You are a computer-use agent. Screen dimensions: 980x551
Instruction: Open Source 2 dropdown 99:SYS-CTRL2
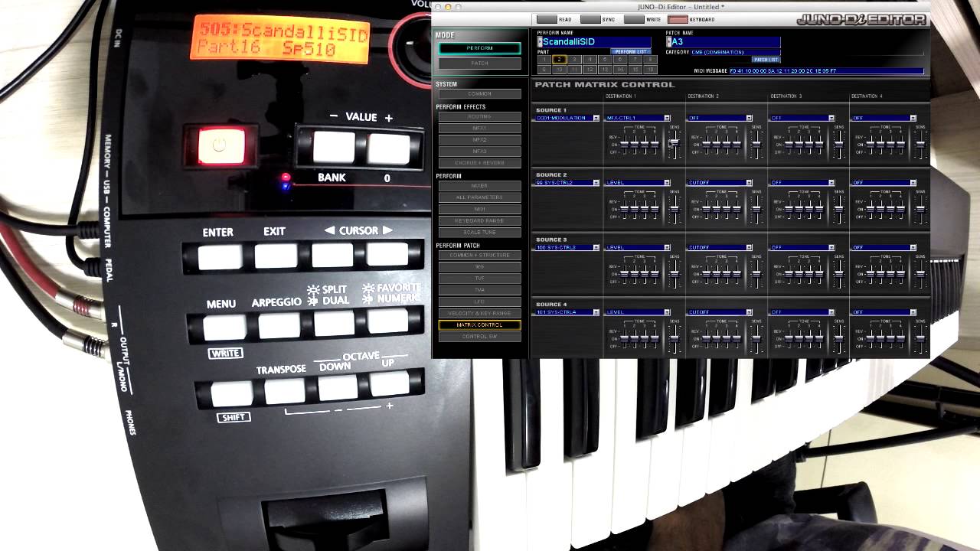[567, 183]
